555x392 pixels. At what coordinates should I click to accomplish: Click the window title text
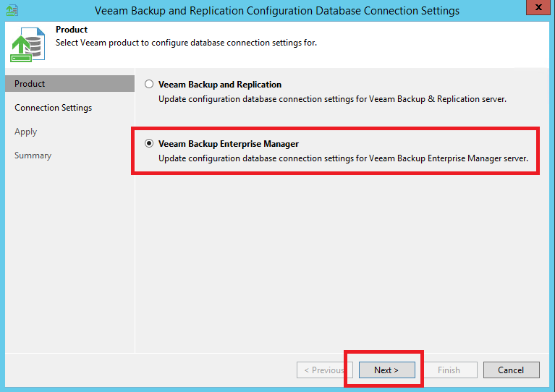point(277,11)
